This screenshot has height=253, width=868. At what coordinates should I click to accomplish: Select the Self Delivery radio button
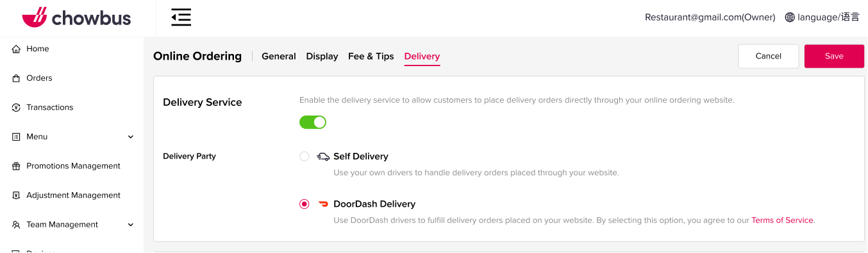[305, 157]
